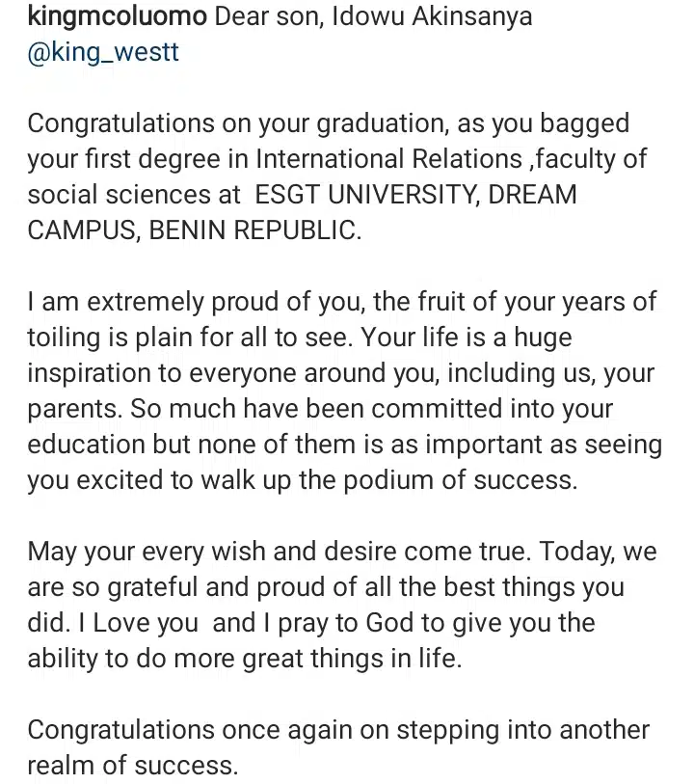Screen dimensions: 694x784
Task: Click the phrase 'International Relations'
Action: [x=388, y=159]
